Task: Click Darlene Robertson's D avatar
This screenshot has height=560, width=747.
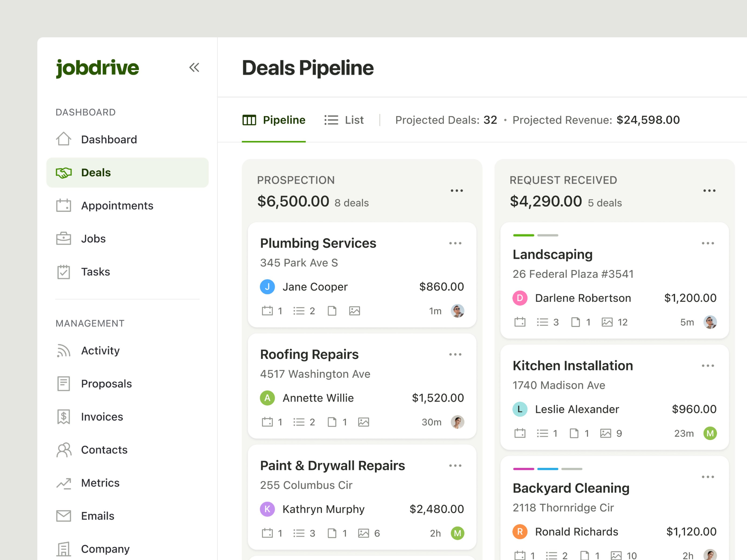Action: pos(520,298)
